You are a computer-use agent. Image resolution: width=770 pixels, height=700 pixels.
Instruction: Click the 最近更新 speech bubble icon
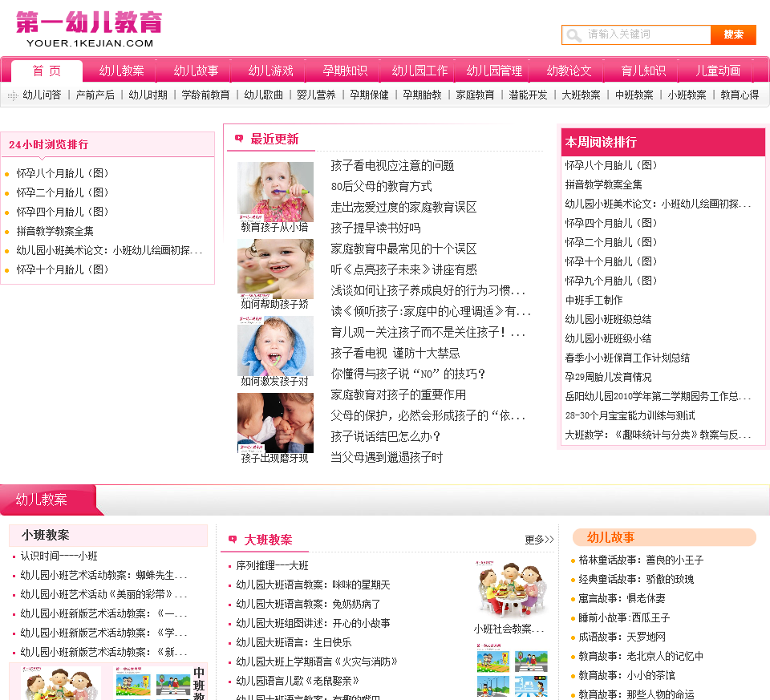239,139
